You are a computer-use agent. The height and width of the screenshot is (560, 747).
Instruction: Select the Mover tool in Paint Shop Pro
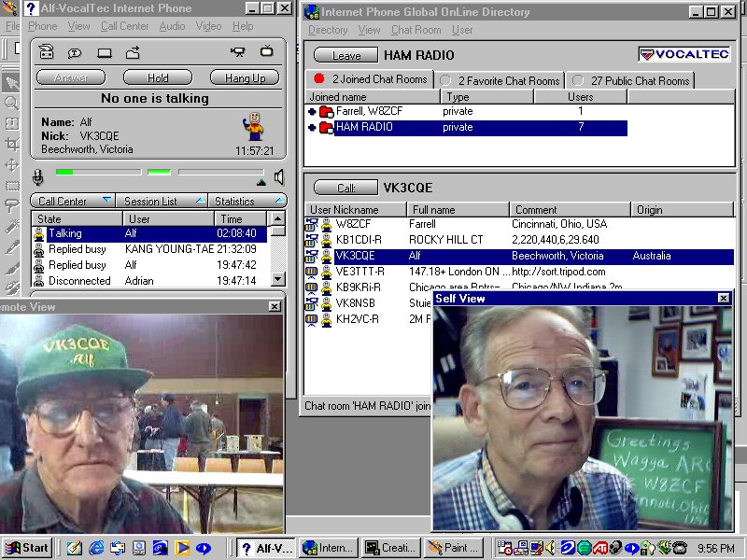point(11,165)
